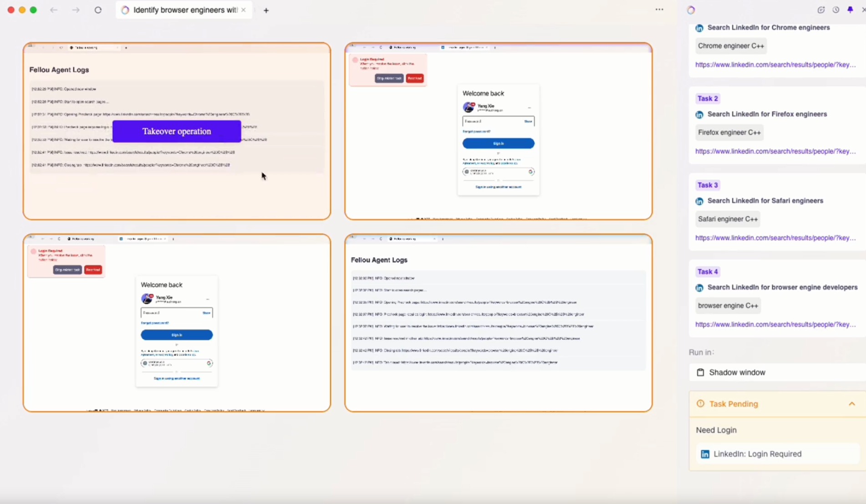
Task: Click 'Search LinkedIn for Safari engineers' title
Action: click(x=765, y=200)
